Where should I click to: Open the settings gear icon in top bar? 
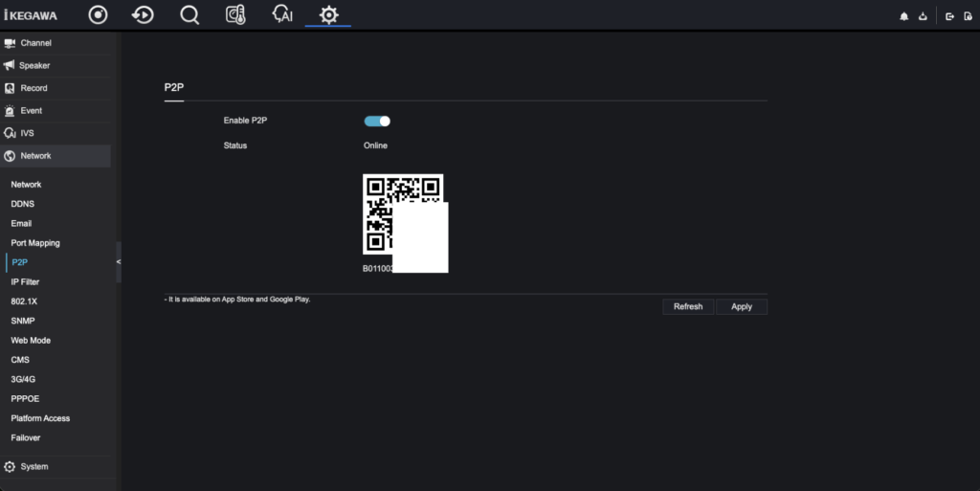(x=329, y=14)
